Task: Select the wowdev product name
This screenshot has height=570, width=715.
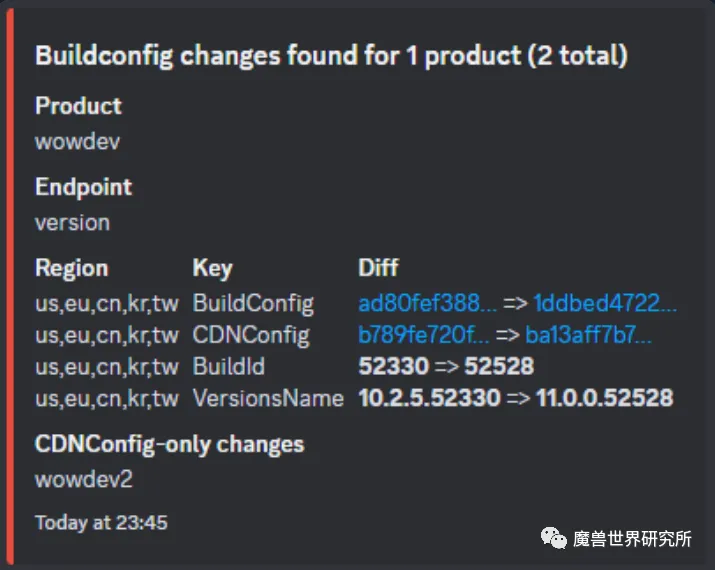Action: coord(77,141)
